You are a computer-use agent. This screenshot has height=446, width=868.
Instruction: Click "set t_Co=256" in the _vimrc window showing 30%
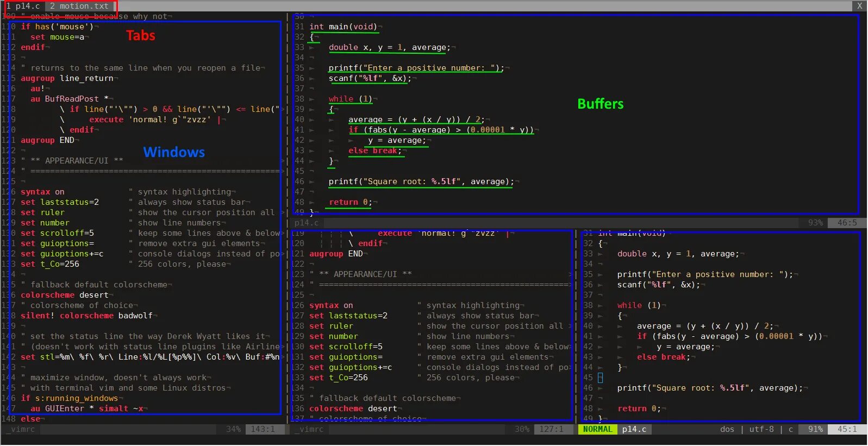pyautogui.click(x=338, y=378)
